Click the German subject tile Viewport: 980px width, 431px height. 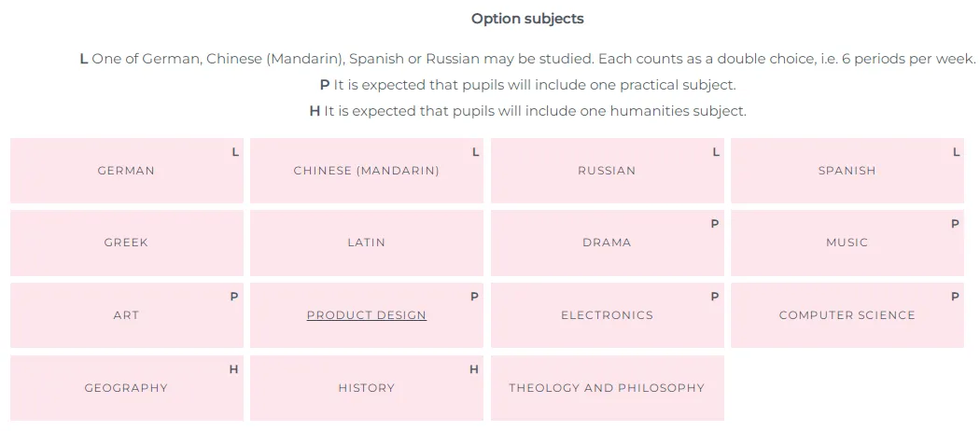[x=126, y=171]
